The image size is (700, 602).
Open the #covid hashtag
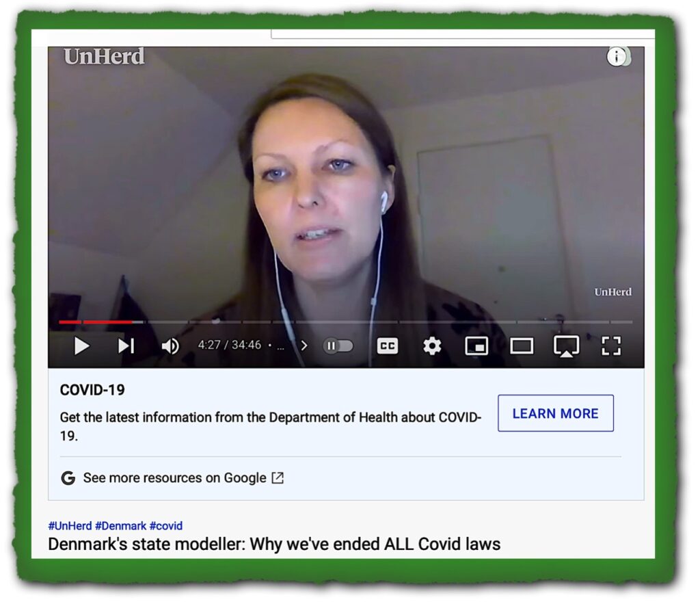coord(166,525)
